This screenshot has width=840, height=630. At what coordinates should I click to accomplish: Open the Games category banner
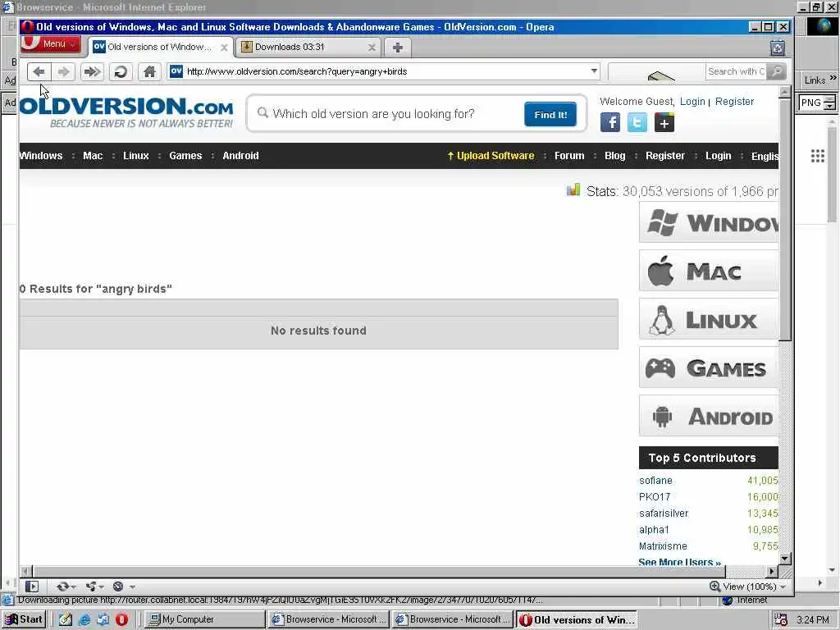point(708,368)
